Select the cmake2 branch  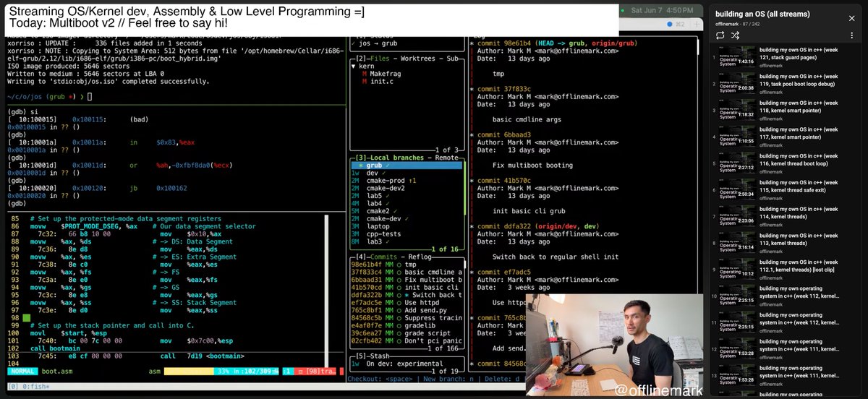pyautogui.click(x=406, y=211)
